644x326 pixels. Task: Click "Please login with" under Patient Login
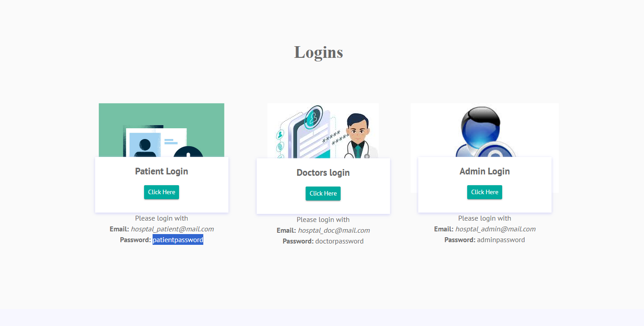coord(162,218)
